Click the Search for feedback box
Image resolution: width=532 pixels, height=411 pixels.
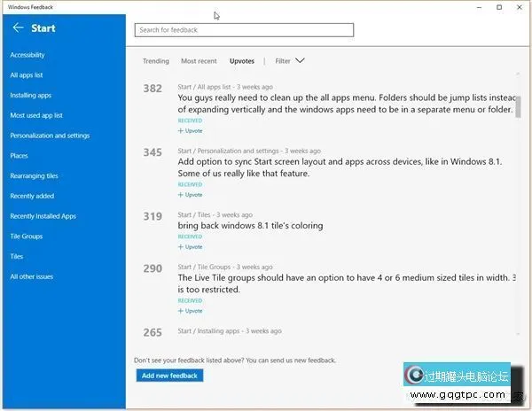click(x=244, y=30)
